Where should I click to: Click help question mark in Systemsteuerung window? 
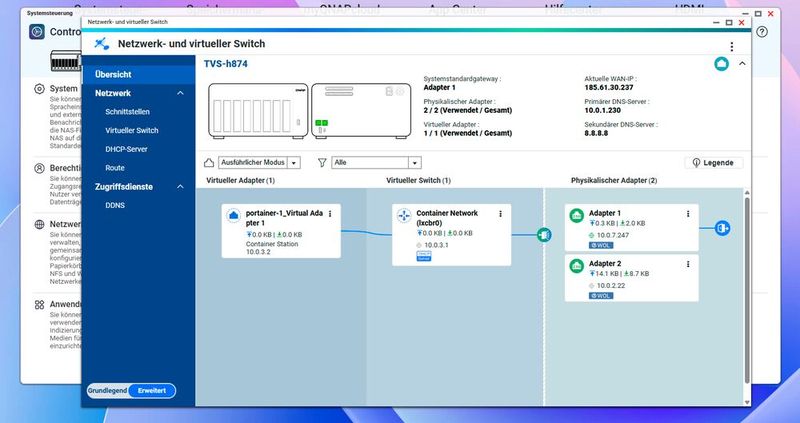[762, 32]
